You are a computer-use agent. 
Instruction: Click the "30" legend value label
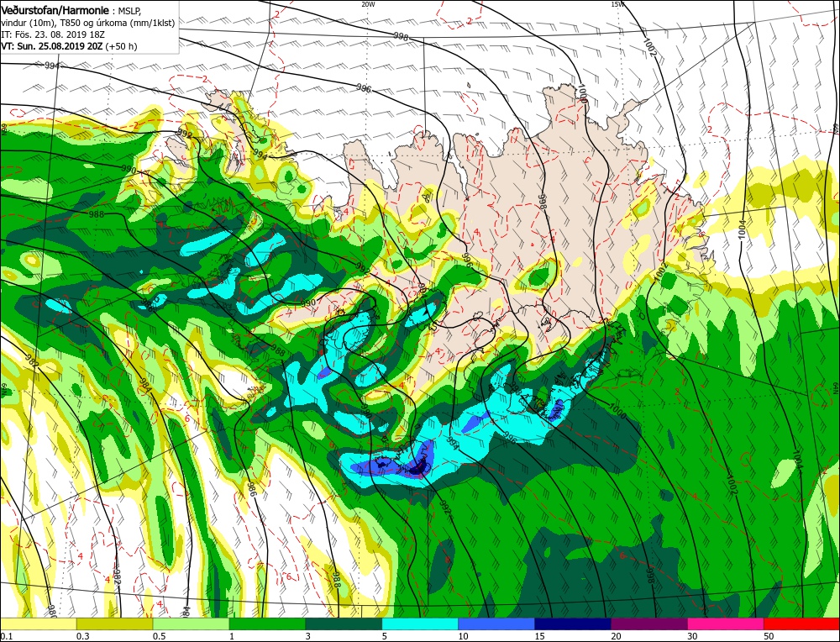pos(692,636)
